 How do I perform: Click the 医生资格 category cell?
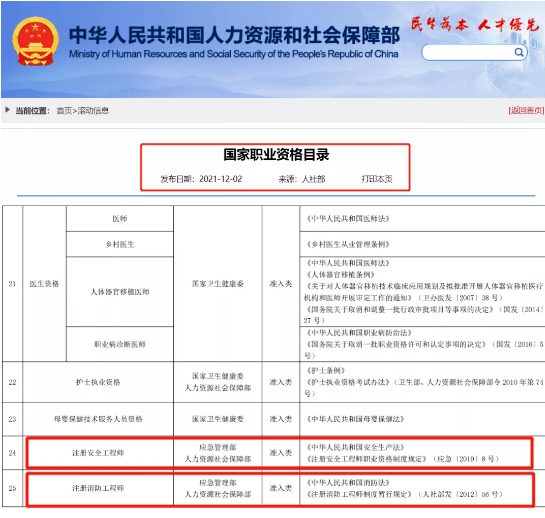coord(44,284)
